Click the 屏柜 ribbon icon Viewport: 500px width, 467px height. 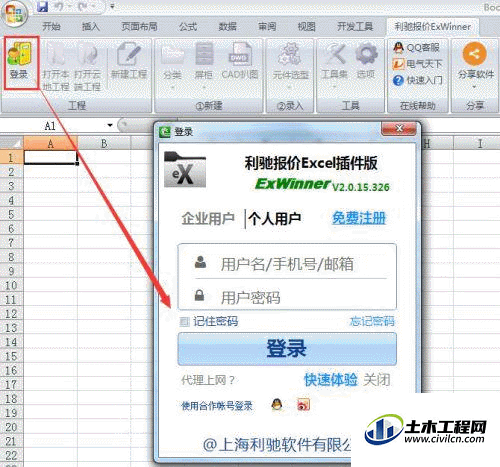(204, 61)
